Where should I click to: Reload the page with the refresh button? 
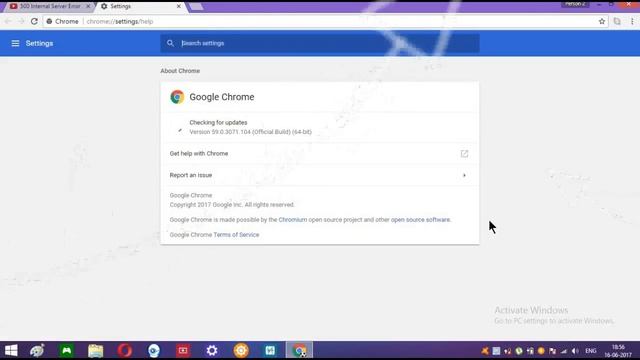click(x=34, y=21)
